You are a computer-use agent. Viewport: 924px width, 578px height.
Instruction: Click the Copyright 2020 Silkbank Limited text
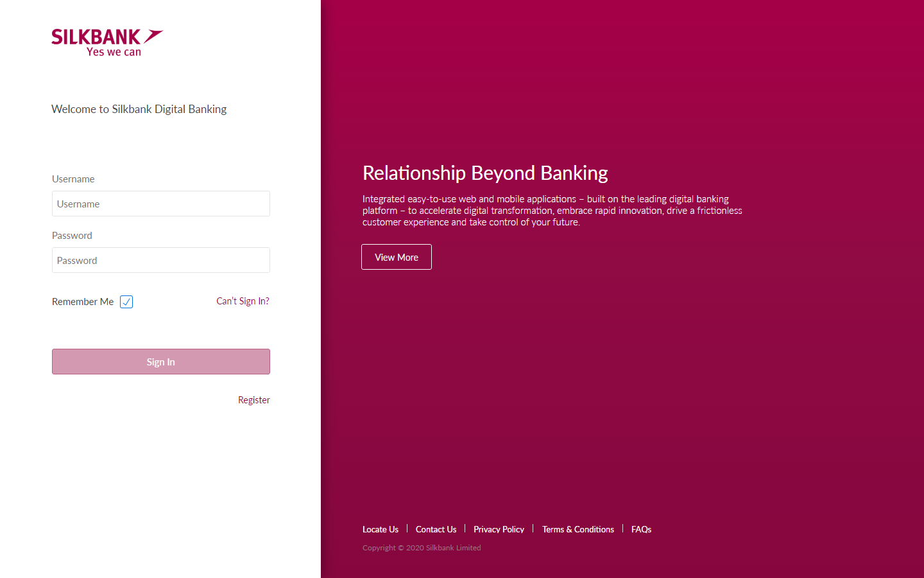422,548
